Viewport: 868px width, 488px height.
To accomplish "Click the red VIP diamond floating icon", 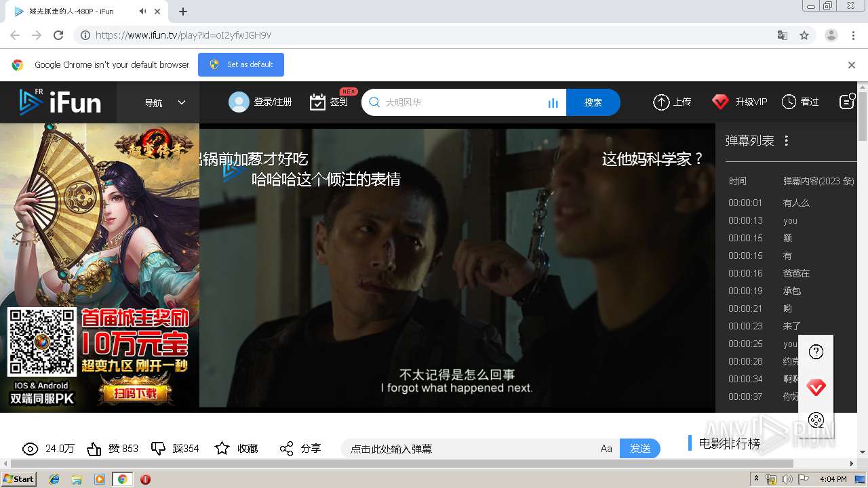I will pos(816,388).
